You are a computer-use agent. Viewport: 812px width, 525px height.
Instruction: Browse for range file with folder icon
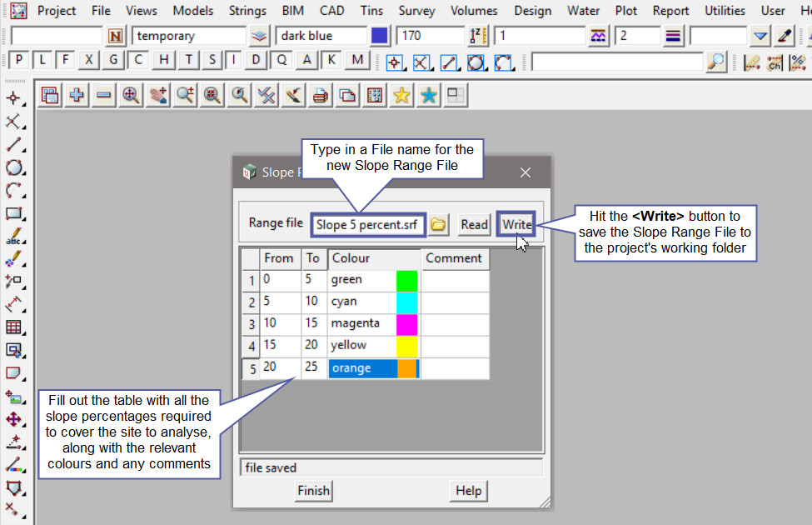(438, 224)
